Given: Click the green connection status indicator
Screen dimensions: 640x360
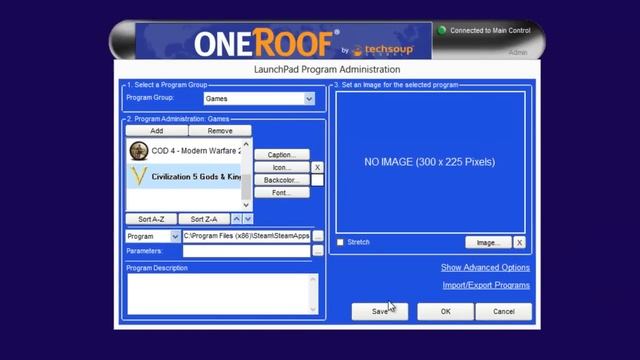Looking at the screenshot, I should (442, 30).
